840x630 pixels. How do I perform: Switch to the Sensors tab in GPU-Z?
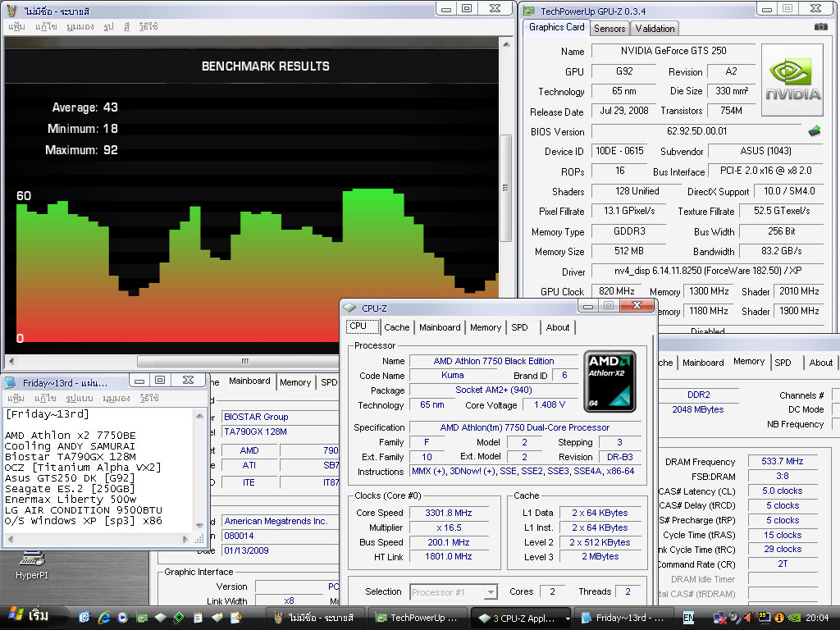pos(609,28)
